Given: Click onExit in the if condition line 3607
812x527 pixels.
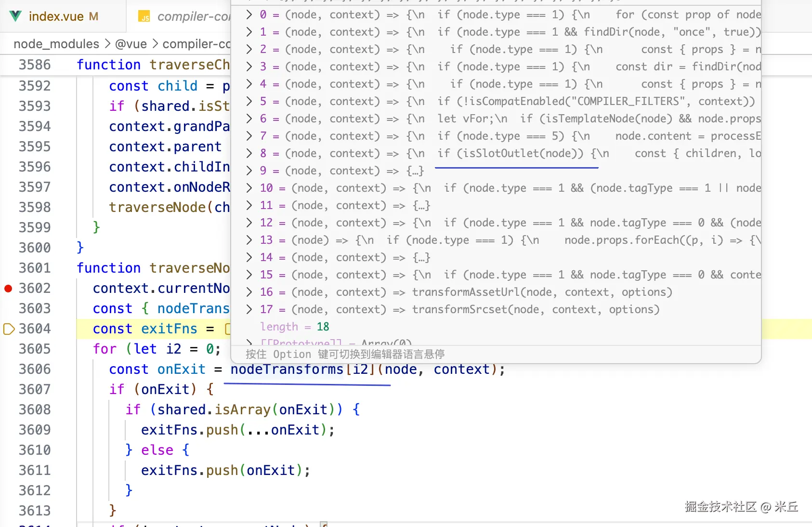Looking at the screenshot, I should pos(165,389).
